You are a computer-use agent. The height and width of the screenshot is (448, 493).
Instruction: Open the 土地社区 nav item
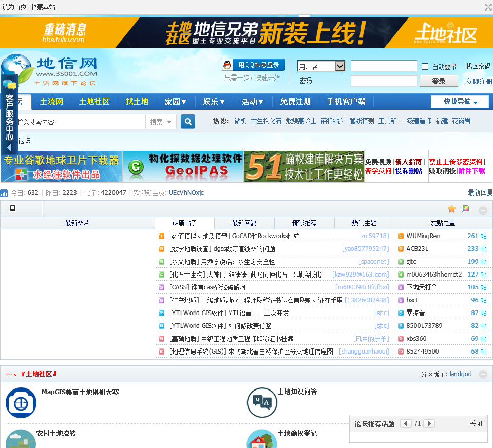click(x=94, y=102)
